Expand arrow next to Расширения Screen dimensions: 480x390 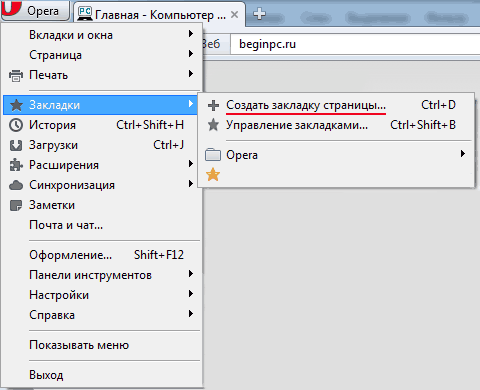(x=191, y=163)
